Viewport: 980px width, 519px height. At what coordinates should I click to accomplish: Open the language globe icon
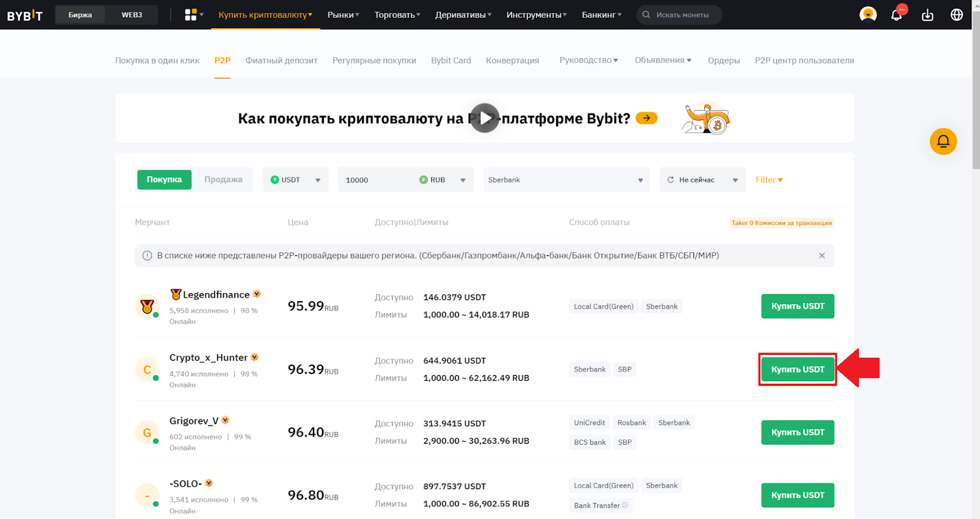(x=957, y=15)
